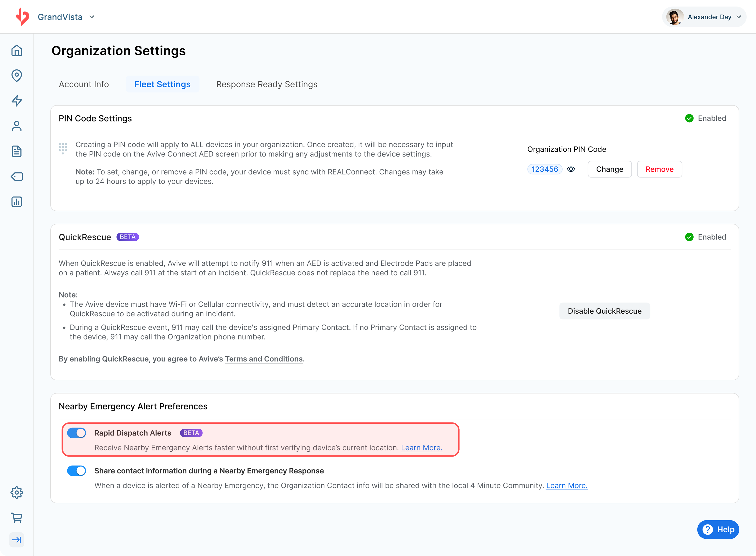Click the tag label icon in sidebar
This screenshot has height=556, width=756.
(x=17, y=177)
